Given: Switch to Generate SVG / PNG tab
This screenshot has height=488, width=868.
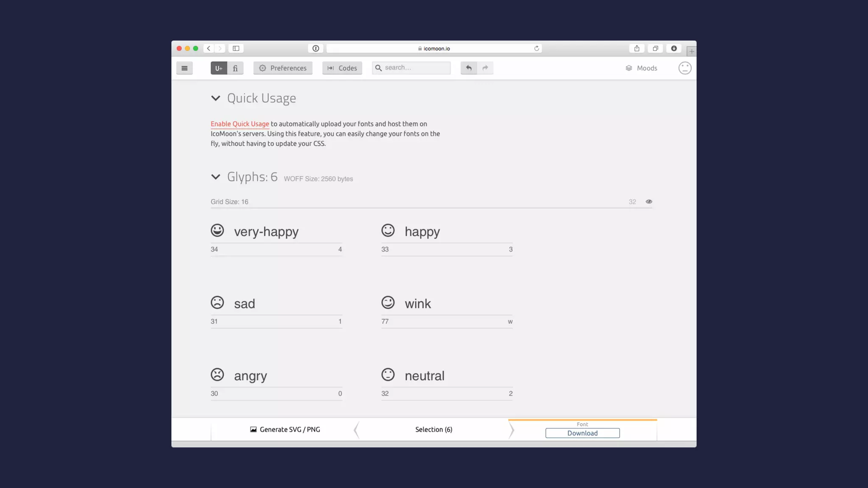Looking at the screenshot, I should tap(285, 430).
